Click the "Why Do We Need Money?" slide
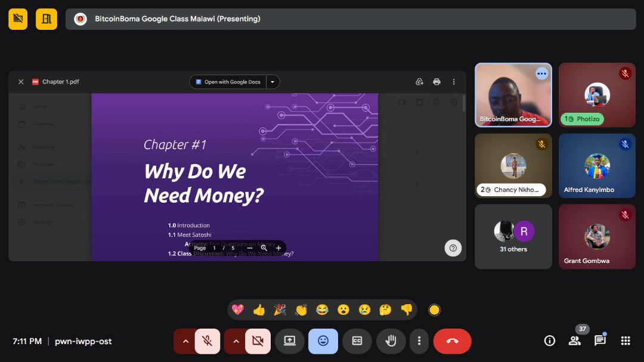 [x=234, y=177]
